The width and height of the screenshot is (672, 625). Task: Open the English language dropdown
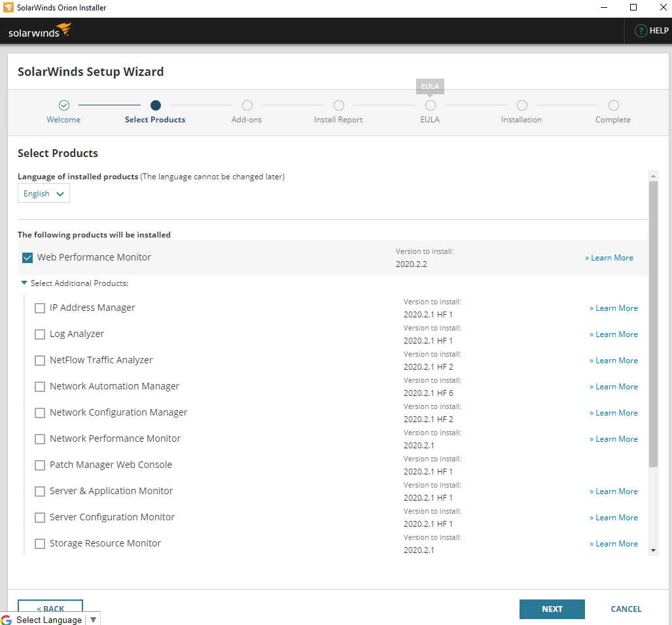(x=44, y=193)
